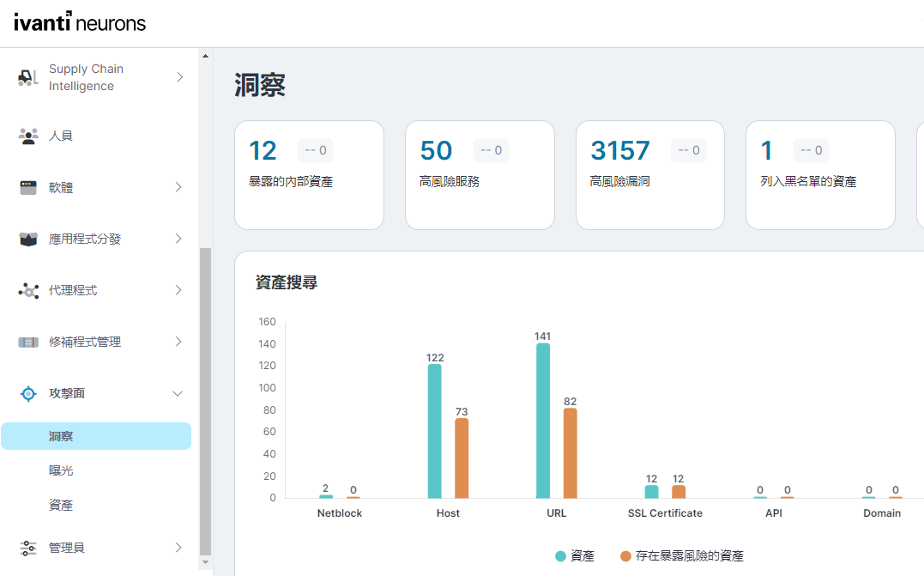Screen dimensions: 924x576
Task: Click the 軟體 label
Action: 61,187
